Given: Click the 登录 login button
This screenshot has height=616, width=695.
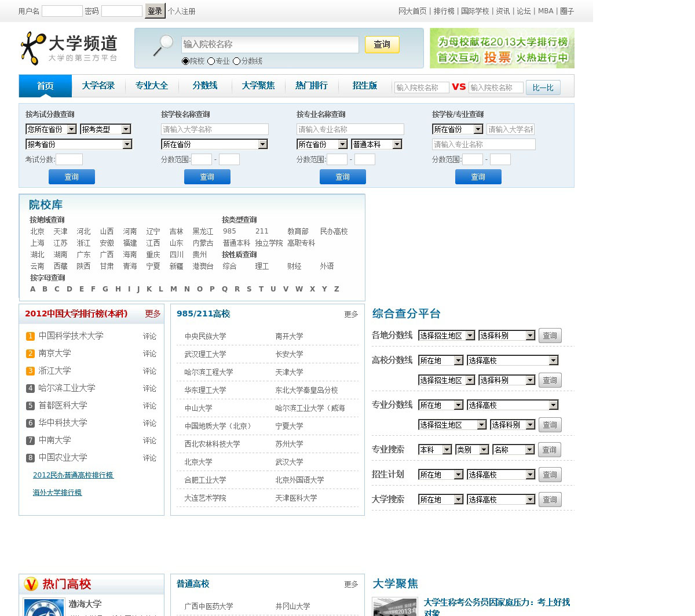Looking at the screenshot, I should click(155, 11).
